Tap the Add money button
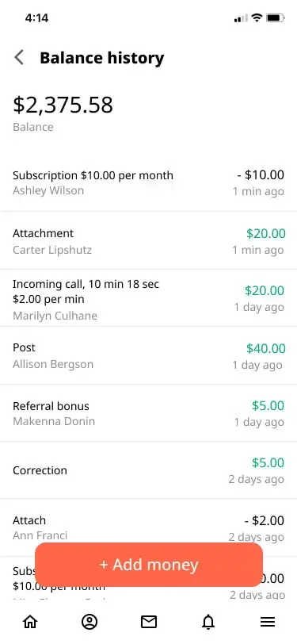The width and height of the screenshot is (297, 644). pos(149,565)
